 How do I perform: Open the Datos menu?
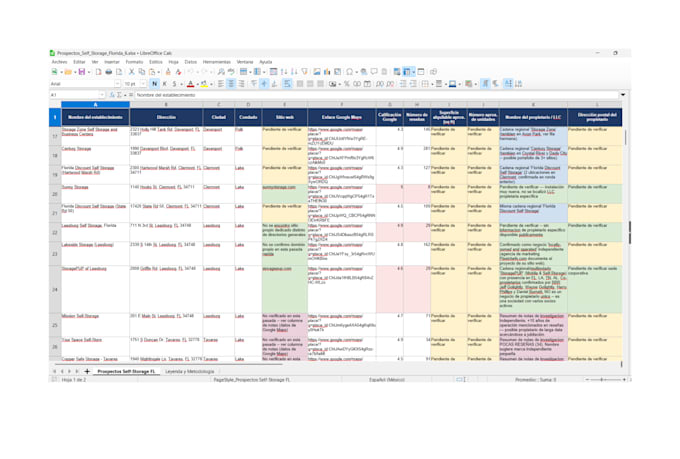pos(190,62)
